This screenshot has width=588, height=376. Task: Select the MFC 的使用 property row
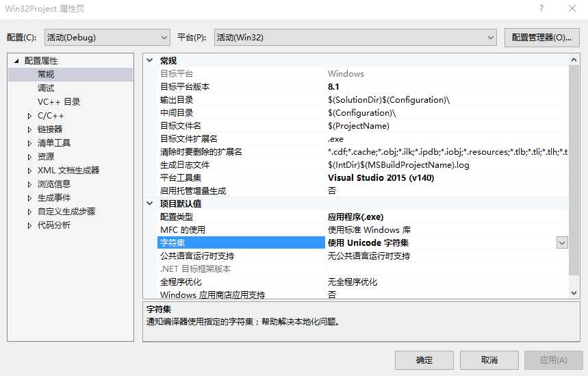coord(363,229)
